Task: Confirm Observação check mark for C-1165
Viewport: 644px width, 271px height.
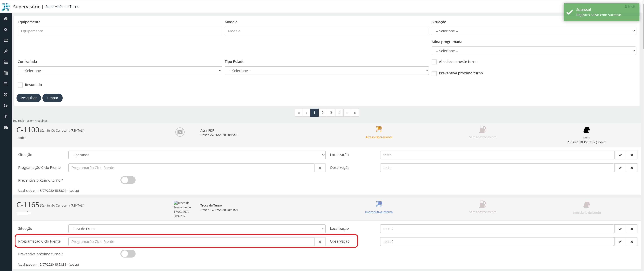Action: pos(620,242)
